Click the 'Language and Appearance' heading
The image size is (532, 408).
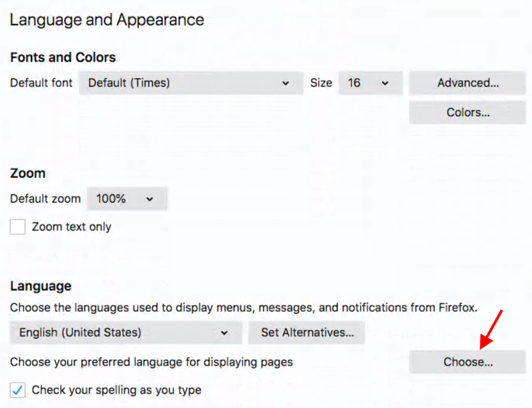pyautogui.click(x=107, y=20)
